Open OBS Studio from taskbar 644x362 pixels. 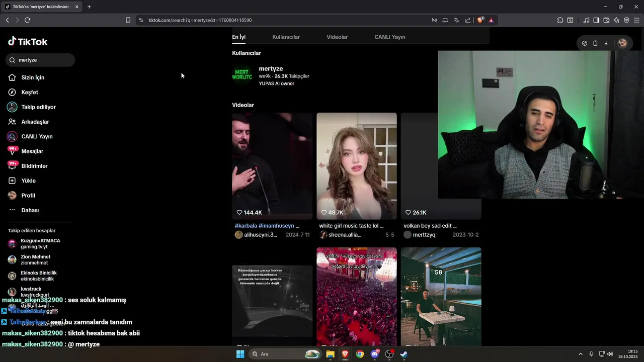pos(389,354)
